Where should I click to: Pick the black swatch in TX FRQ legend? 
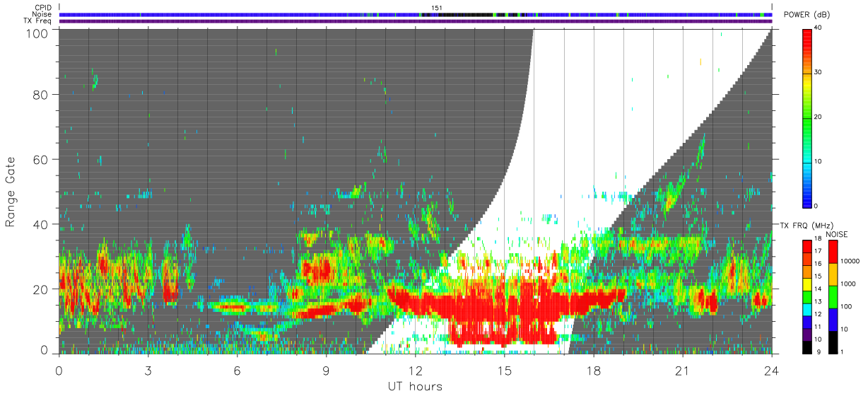[x=807, y=347]
